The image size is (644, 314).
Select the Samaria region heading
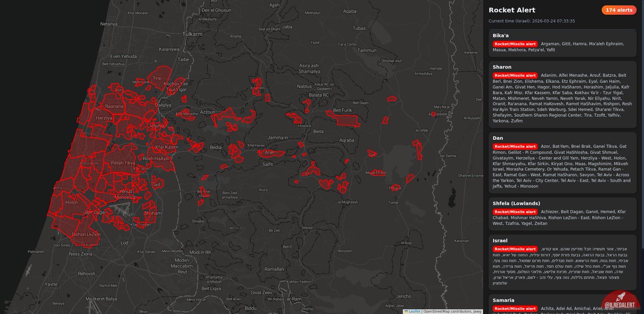point(503,300)
